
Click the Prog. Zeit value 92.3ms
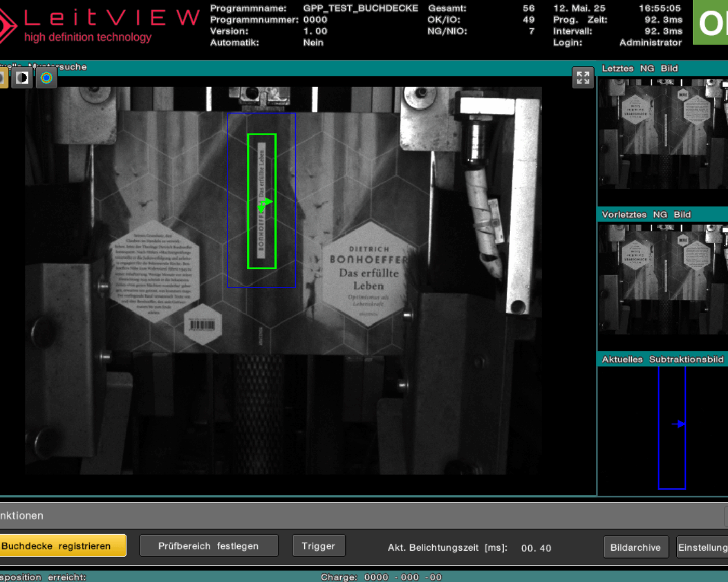(x=663, y=20)
